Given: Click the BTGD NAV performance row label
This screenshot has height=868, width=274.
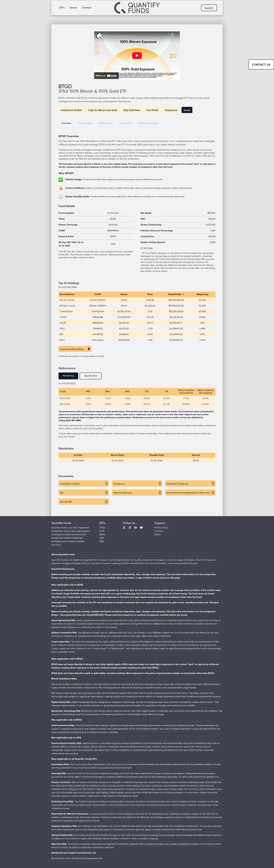Looking at the screenshot, I should point(65,404).
